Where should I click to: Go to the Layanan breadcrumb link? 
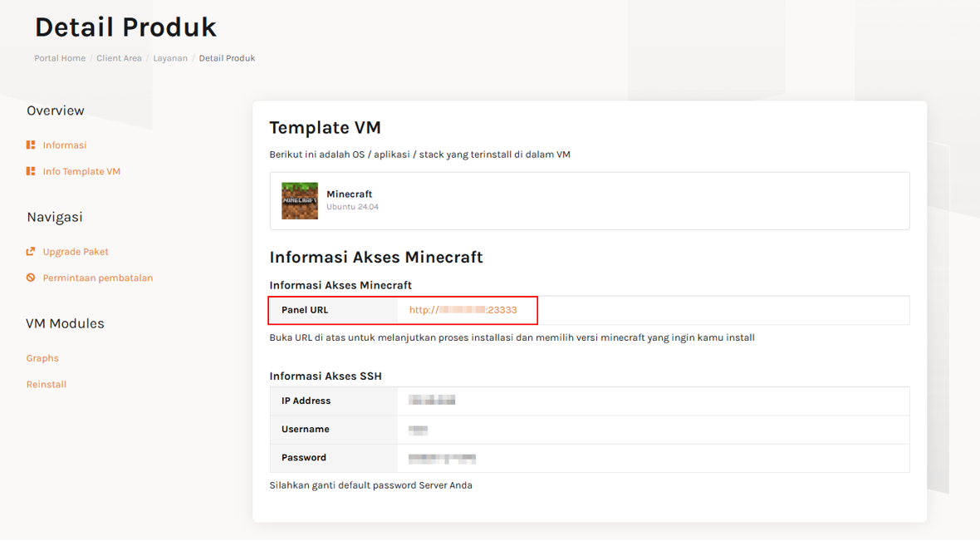(x=170, y=58)
